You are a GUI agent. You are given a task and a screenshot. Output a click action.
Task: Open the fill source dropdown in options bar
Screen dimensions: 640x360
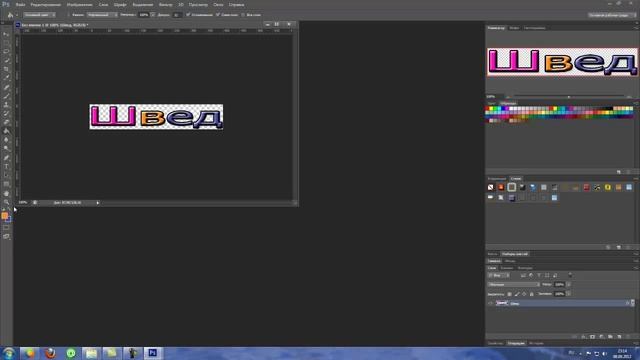40,15
